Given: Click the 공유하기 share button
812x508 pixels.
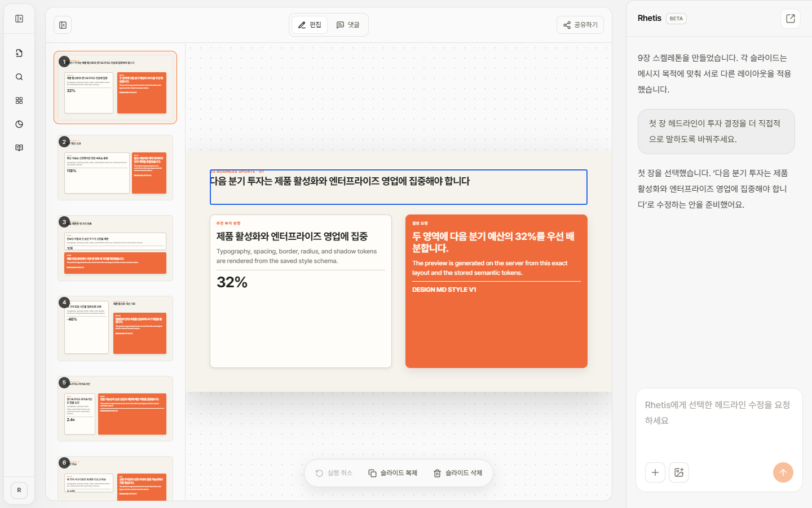Looking at the screenshot, I should (x=580, y=25).
